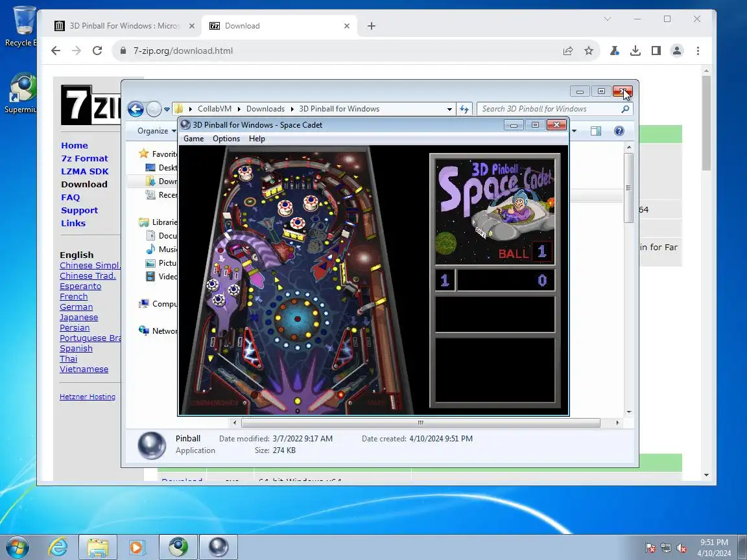Viewport: 747px width, 560px height.
Task: Go back in the Explorer window
Action: click(x=136, y=109)
